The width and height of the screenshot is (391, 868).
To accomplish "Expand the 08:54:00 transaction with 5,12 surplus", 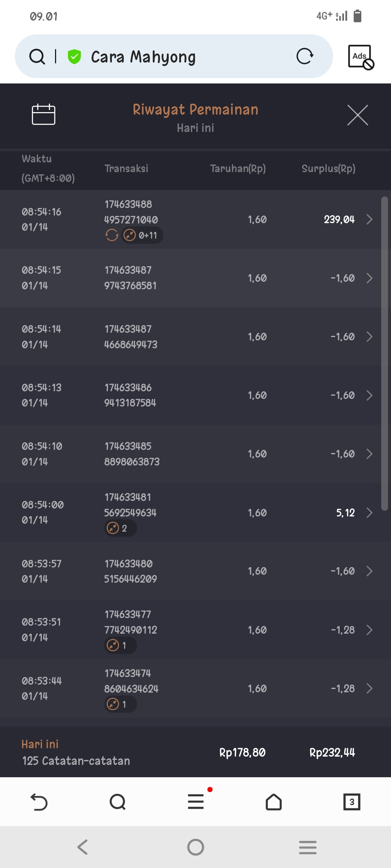I will pyautogui.click(x=369, y=512).
